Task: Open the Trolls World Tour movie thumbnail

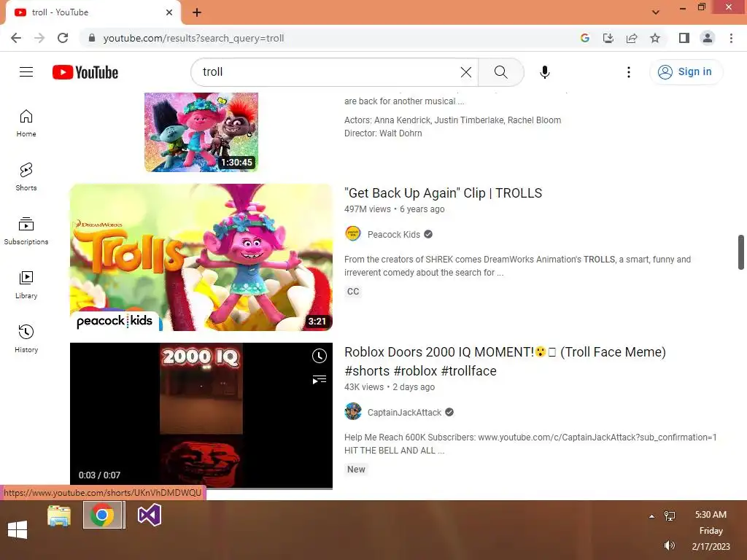Action: click(201, 132)
